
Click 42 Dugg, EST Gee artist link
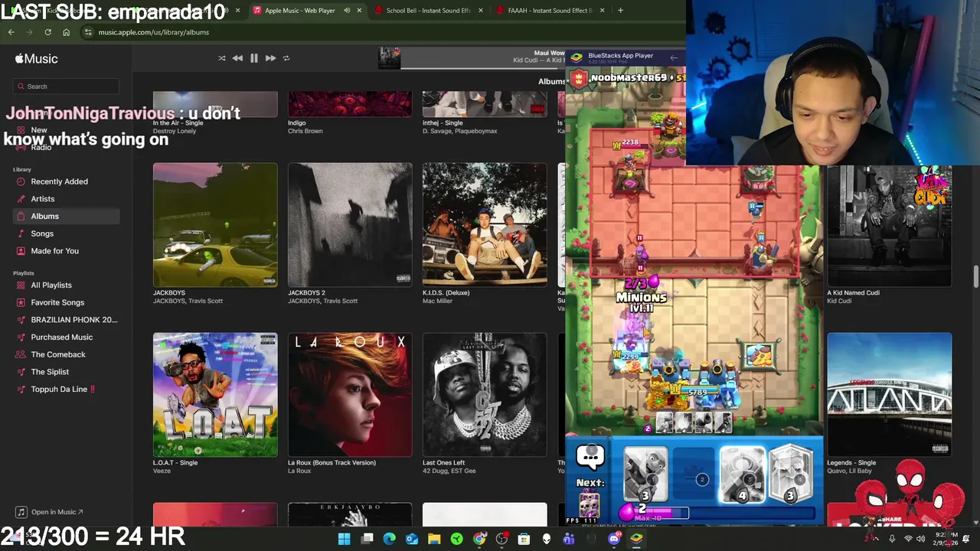(449, 471)
